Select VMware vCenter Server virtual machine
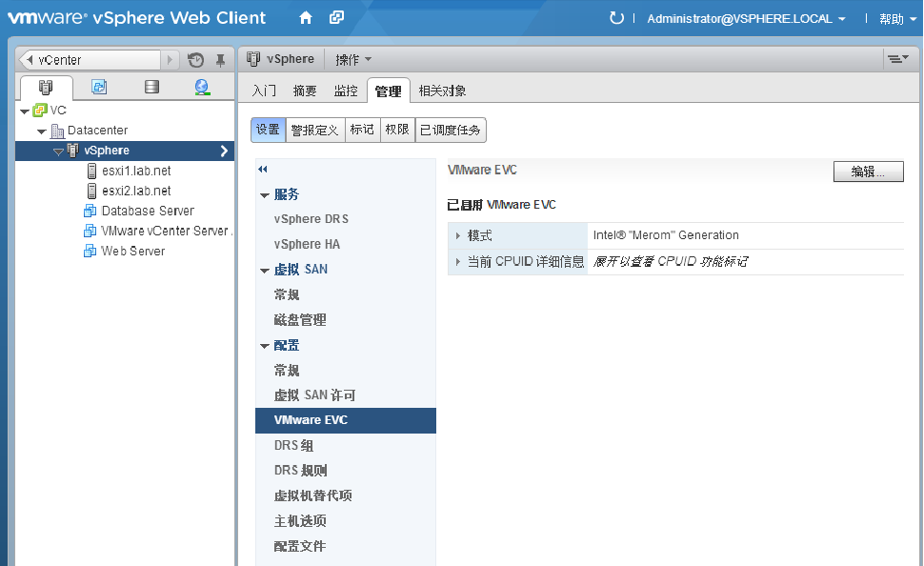 pyautogui.click(x=166, y=232)
